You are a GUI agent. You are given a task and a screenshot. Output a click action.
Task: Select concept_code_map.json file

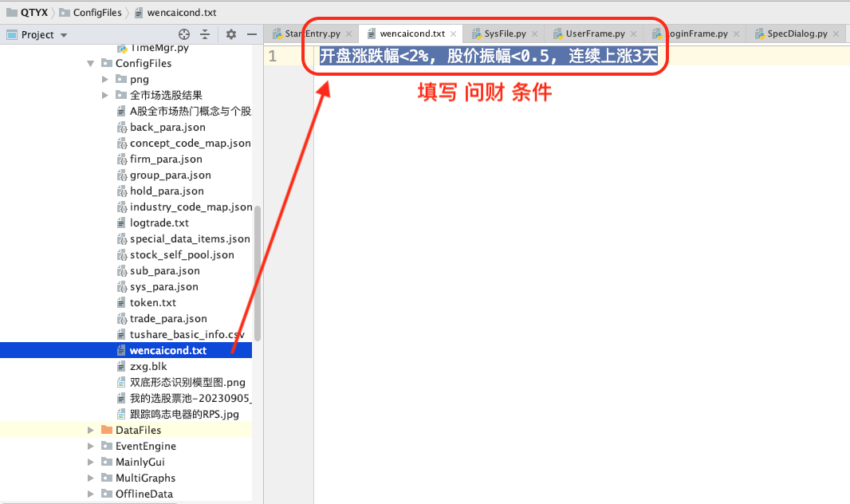tap(191, 143)
